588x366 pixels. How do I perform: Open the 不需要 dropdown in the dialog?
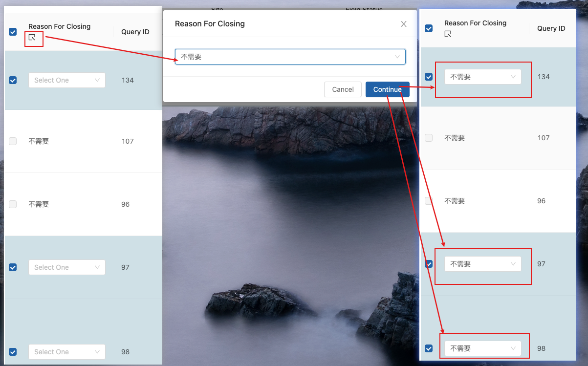pyautogui.click(x=290, y=57)
